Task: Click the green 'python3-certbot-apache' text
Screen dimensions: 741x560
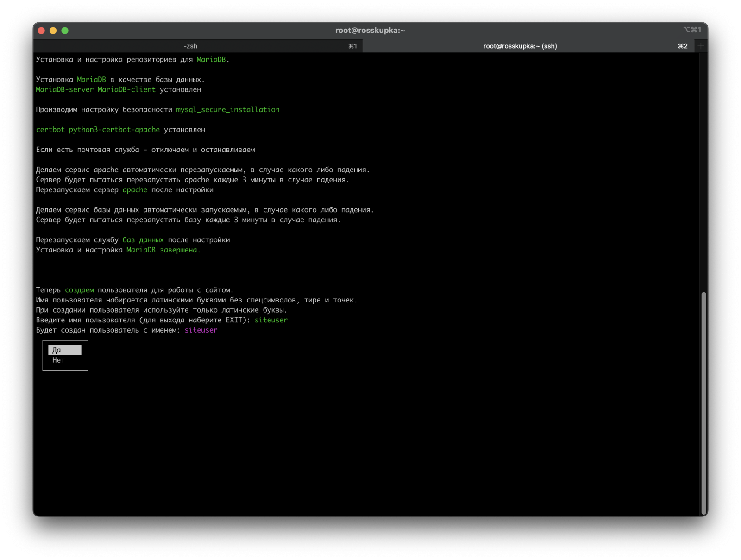Action: point(114,130)
